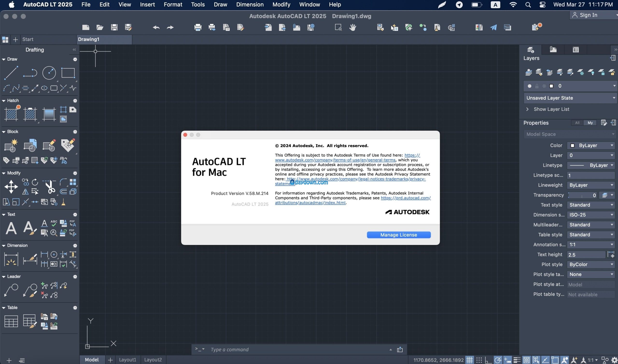Activate the Trim scissors tool
This screenshot has height=364, width=618.
[50, 187]
